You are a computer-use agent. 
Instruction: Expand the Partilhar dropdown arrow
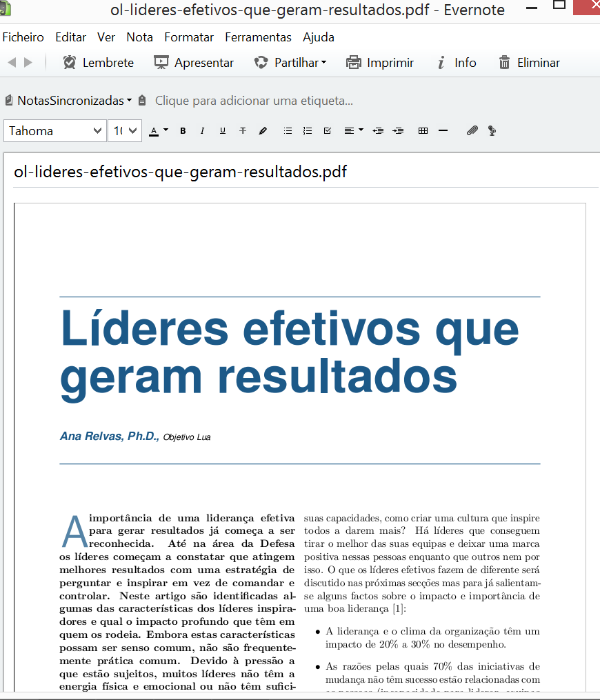[x=323, y=63]
